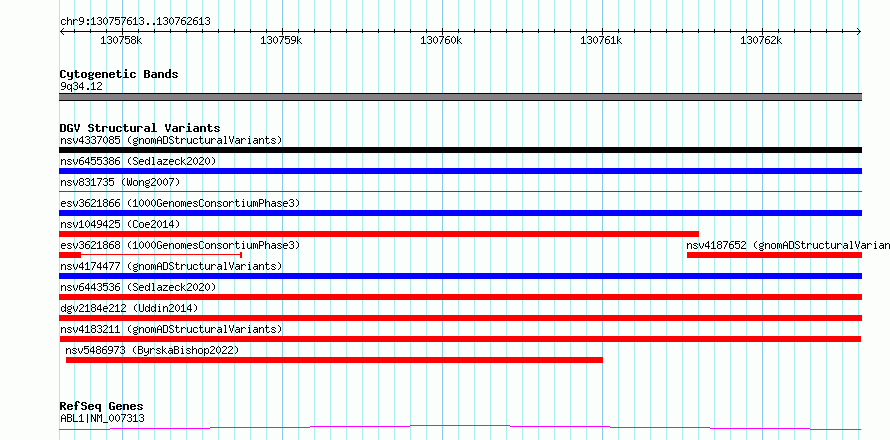Click the 130762k ruler position label
890x440 pixels.
[x=762, y=40]
